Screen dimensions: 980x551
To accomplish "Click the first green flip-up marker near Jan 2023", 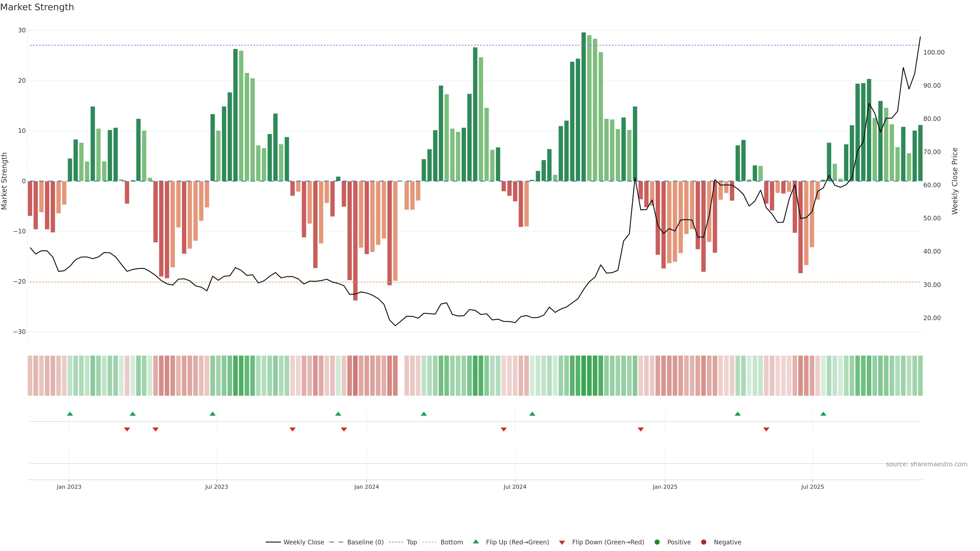I will [70, 414].
